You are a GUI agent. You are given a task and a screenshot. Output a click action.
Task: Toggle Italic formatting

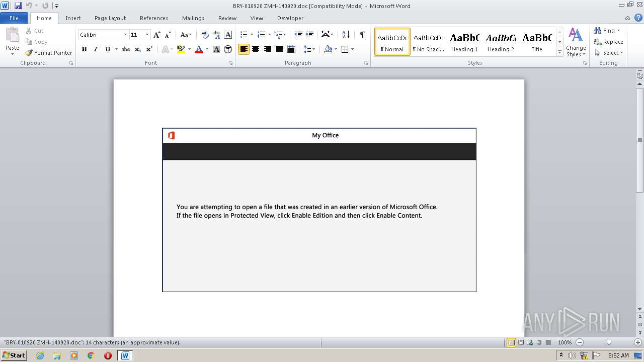96,49
